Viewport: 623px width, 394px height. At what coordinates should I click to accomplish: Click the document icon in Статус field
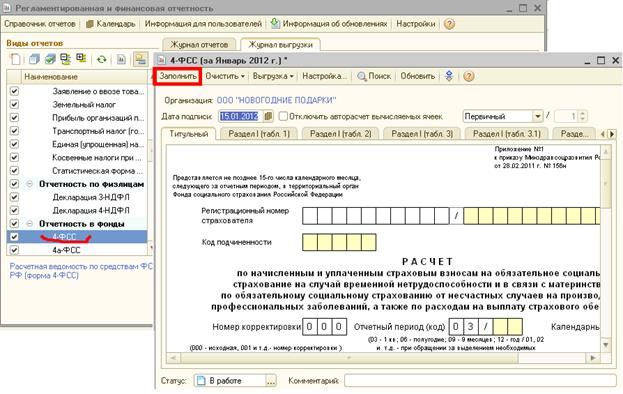tap(201, 380)
